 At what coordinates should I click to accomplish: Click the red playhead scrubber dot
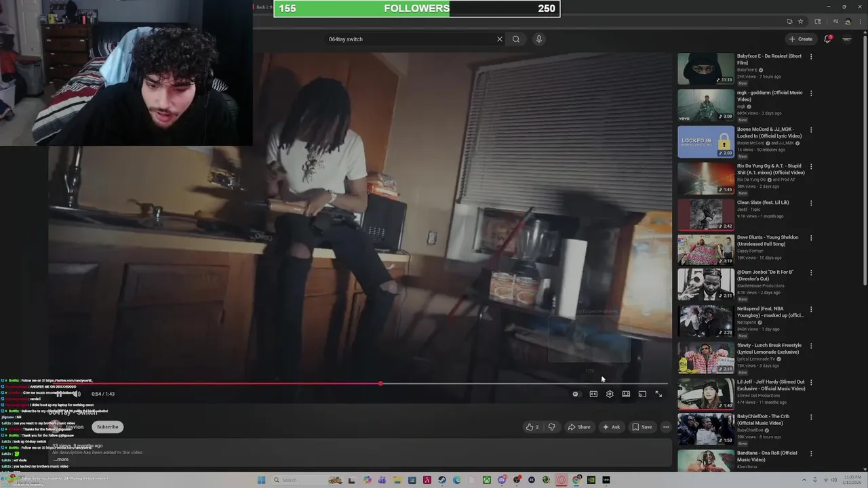pos(380,384)
